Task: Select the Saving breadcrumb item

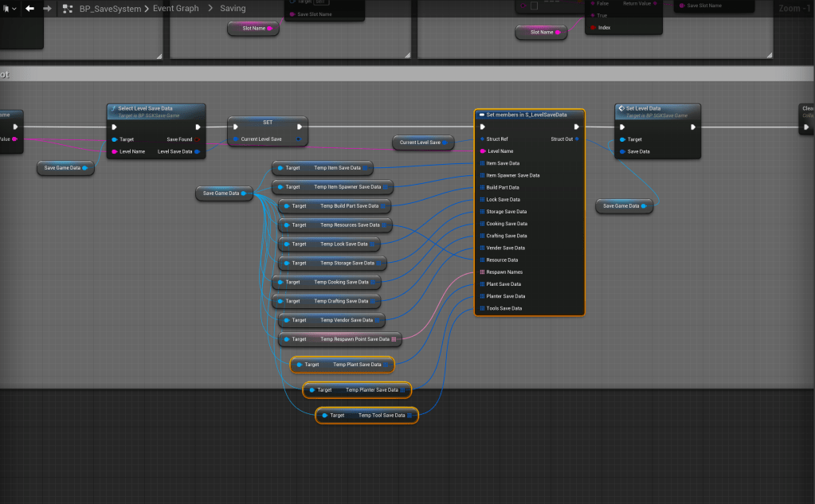Action: pos(233,9)
